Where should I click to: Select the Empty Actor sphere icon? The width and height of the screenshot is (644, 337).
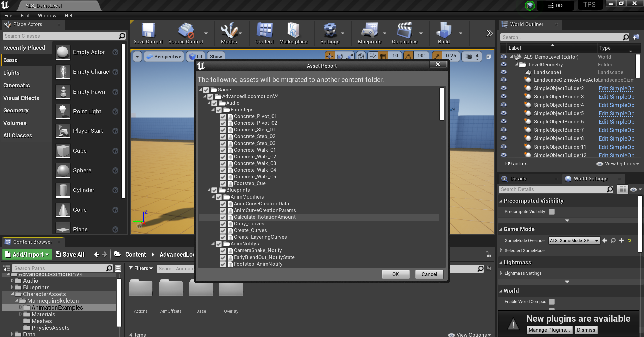(63, 52)
